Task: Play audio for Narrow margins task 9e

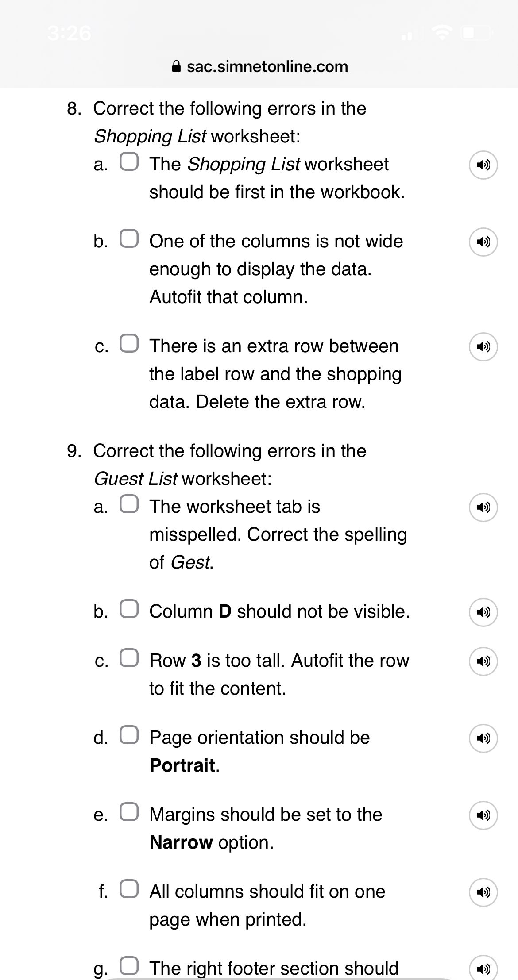Action: [x=483, y=815]
